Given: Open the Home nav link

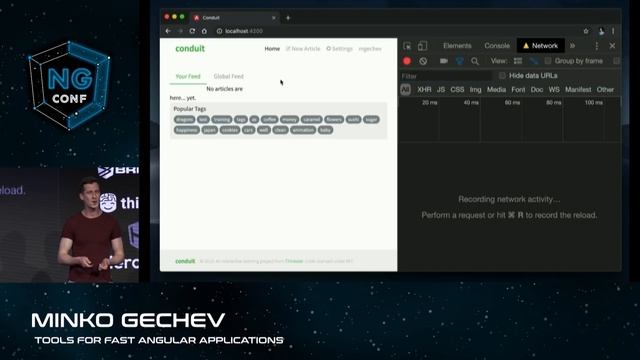Looking at the screenshot, I should (x=272, y=49).
